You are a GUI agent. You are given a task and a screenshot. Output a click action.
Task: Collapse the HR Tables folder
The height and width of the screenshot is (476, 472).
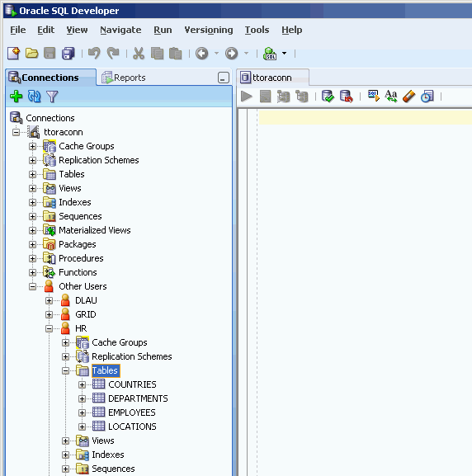tap(65, 370)
